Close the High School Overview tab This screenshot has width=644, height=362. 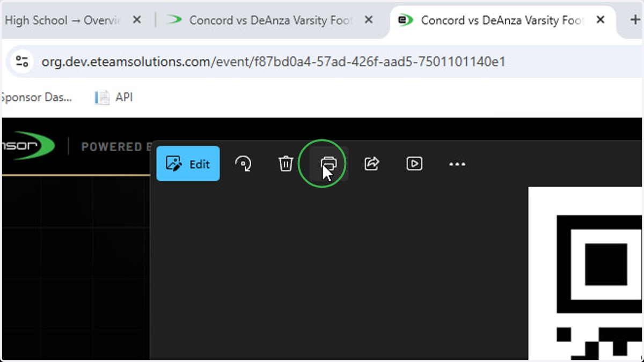tap(137, 20)
